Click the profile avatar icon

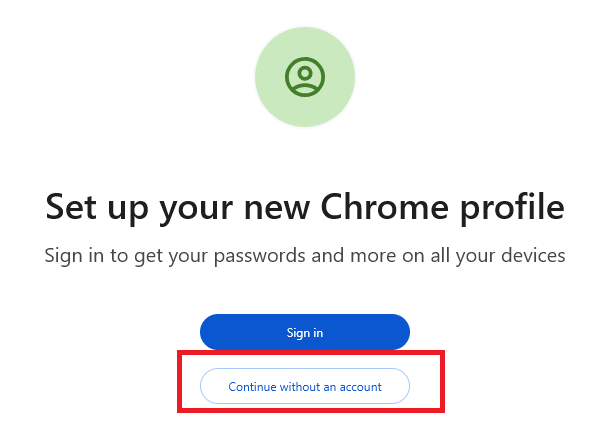click(x=304, y=76)
